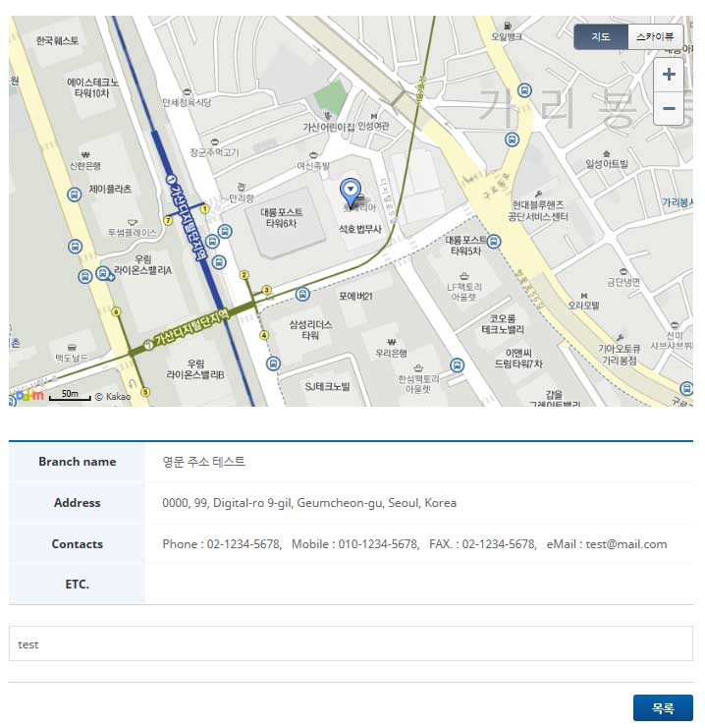
Task: Click subway exit 7 yellow marker
Action: 169,220
